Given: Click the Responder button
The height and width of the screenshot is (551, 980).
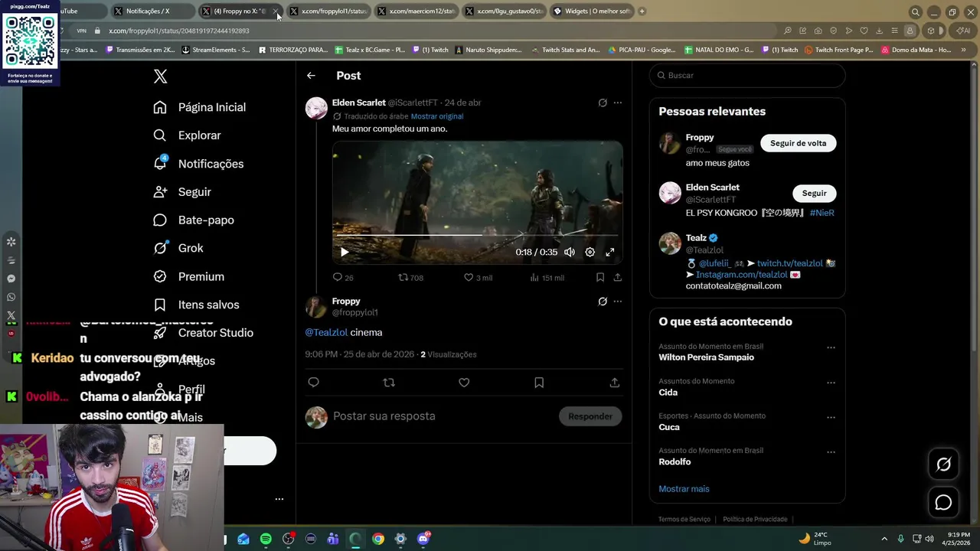Looking at the screenshot, I should (x=590, y=416).
